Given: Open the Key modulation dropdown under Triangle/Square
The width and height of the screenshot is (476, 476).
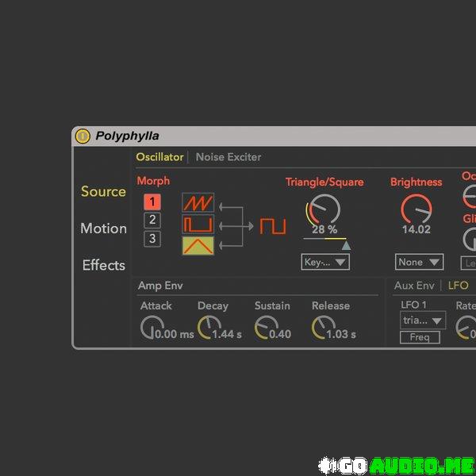Looking at the screenshot, I should (x=325, y=262).
